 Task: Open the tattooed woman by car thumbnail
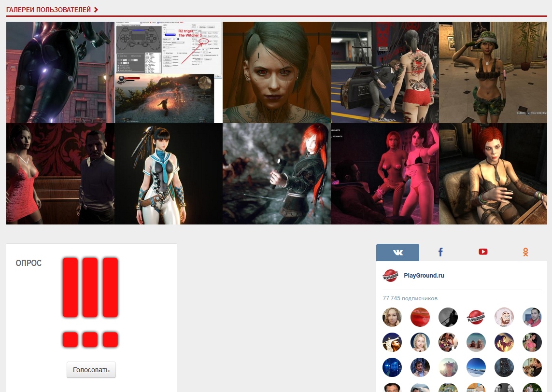tap(385, 72)
